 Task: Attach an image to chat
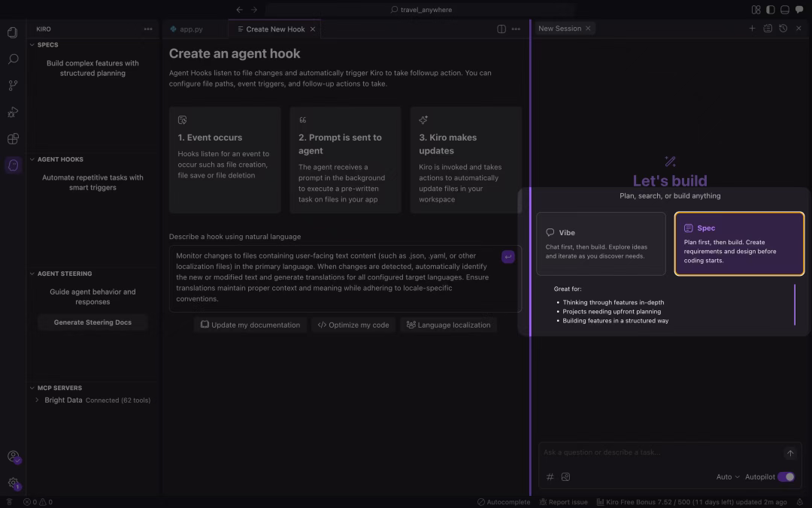565,477
